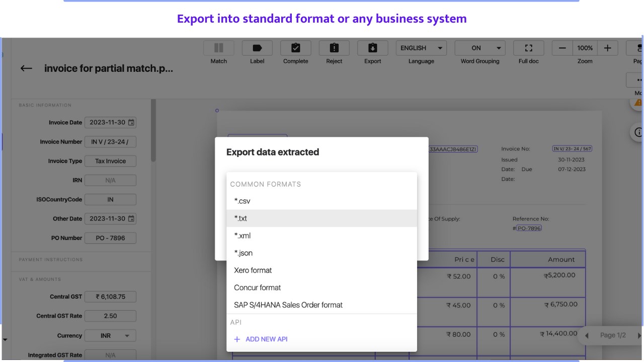This screenshot has width=644, height=362.
Task: Open the Match tool icon
Action: pos(218,48)
